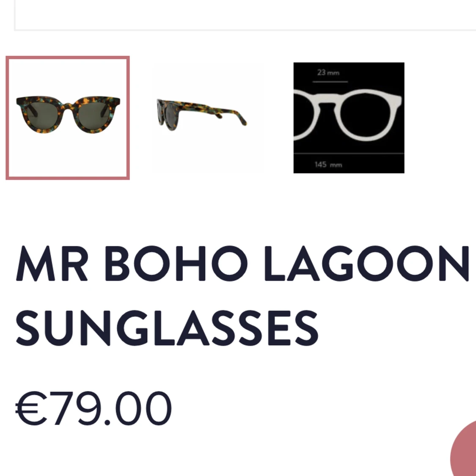Click the 23 mm bridge measurement label
Screen dimensions: 476x476
328,73
